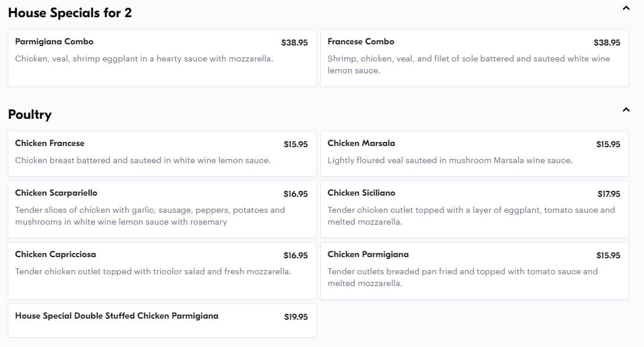
Task: Select the Francese Combo card
Action: pos(474,58)
